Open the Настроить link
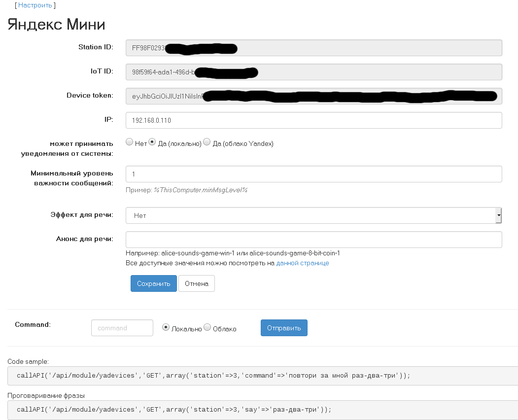 click(x=35, y=5)
